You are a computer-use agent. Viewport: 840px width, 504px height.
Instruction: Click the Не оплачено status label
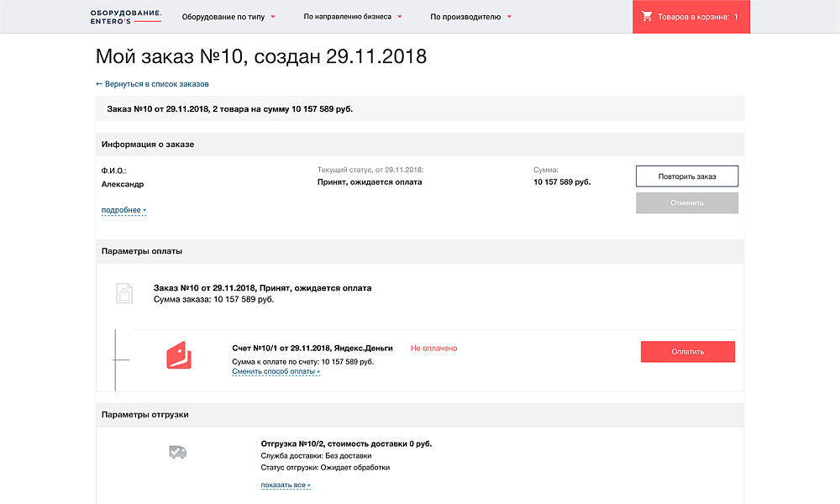click(x=433, y=348)
